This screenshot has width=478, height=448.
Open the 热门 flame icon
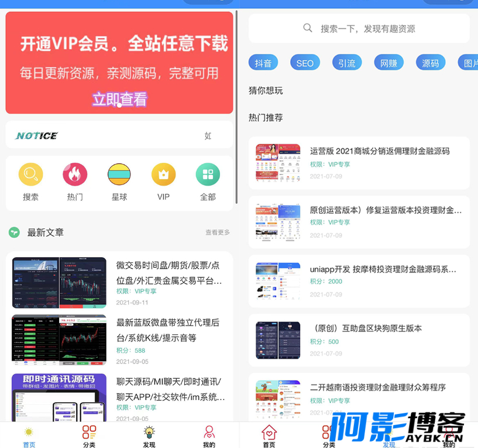click(x=75, y=175)
